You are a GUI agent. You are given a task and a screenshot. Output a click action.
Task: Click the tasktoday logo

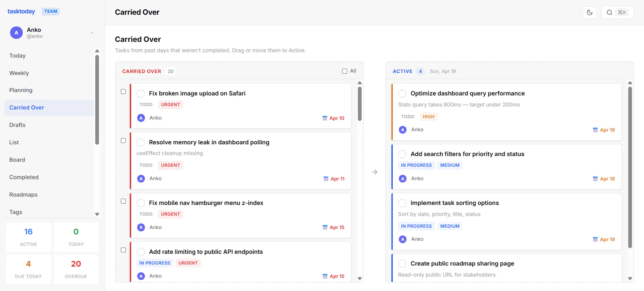pyautogui.click(x=21, y=11)
